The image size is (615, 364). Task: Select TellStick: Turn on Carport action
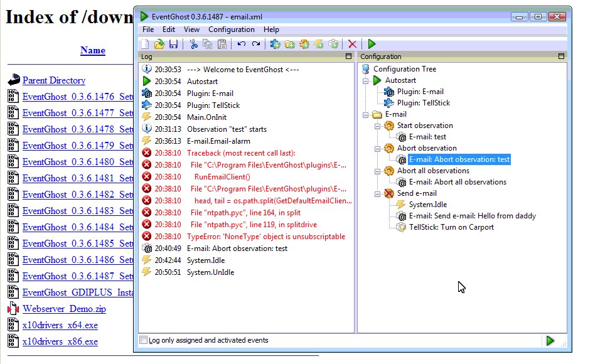click(451, 227)
